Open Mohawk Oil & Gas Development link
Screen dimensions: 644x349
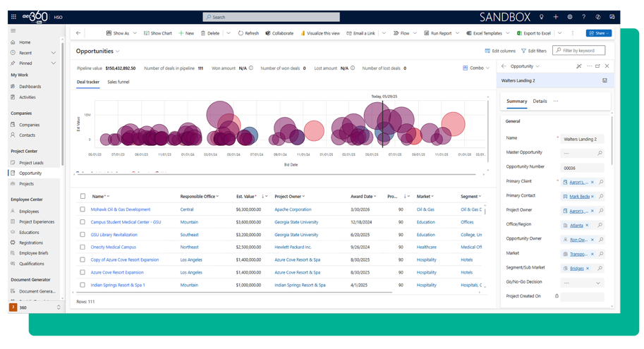(x=121, y=209)
